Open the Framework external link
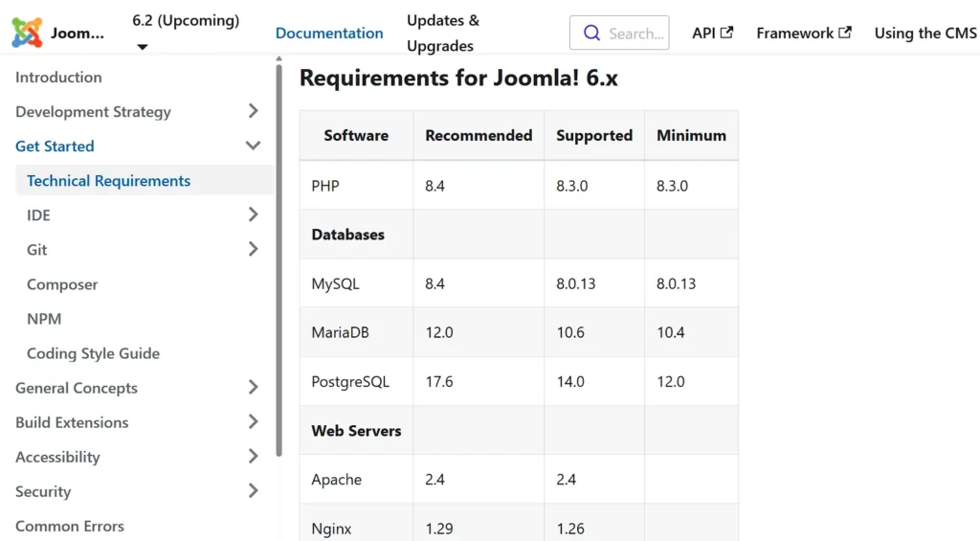 coord(804,33)
